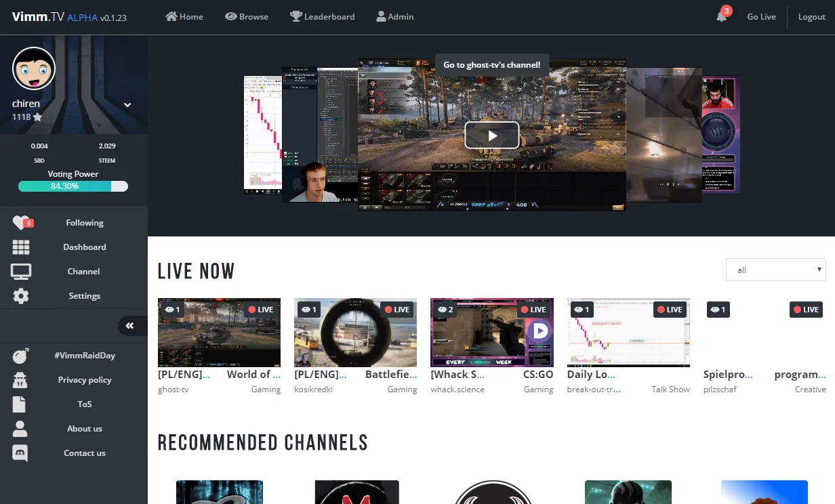Click the ToS document icon
Image resolution: width=835 pixels, height=504 pixels.
(x=19, y=404)
